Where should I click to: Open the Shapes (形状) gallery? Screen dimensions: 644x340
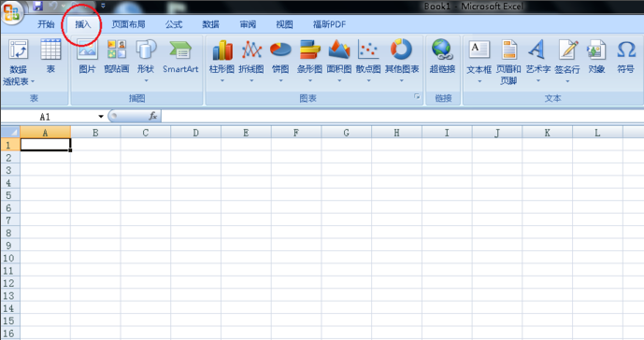tap(146, 61)
